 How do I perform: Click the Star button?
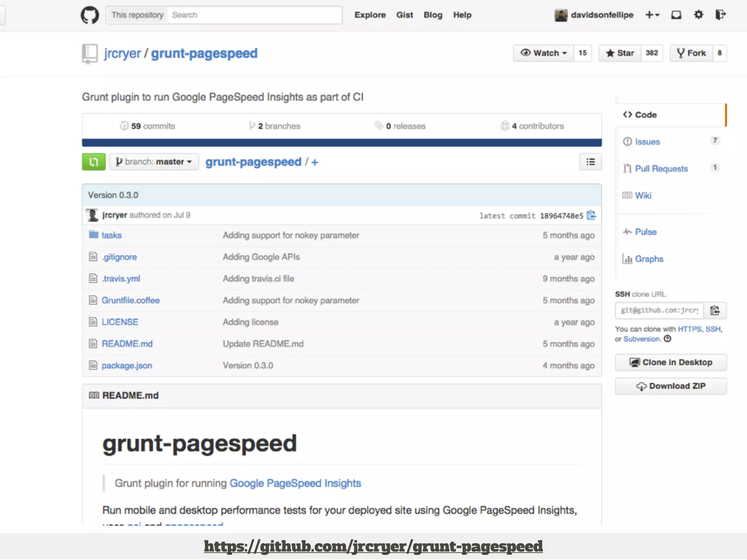click(620, 53)
